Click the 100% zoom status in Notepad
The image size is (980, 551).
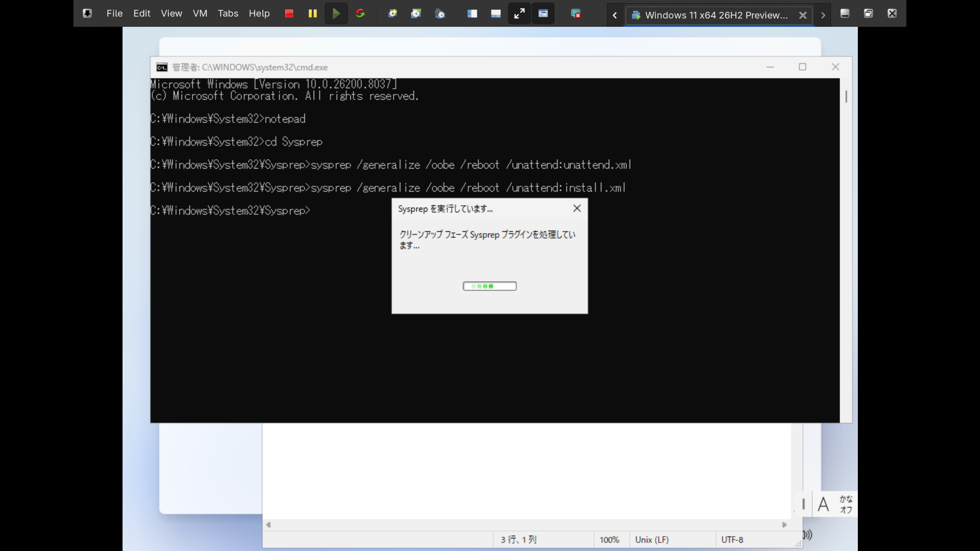(609, 540)
